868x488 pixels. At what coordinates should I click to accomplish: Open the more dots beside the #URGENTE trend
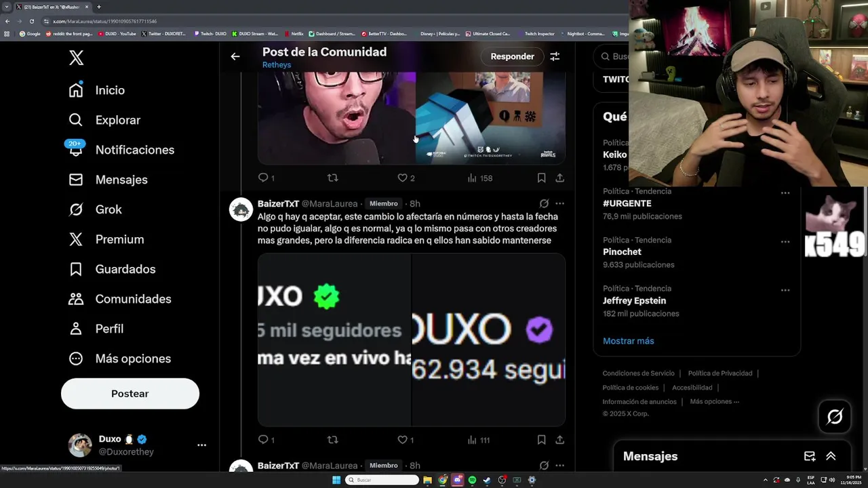[x=785, y=193]
